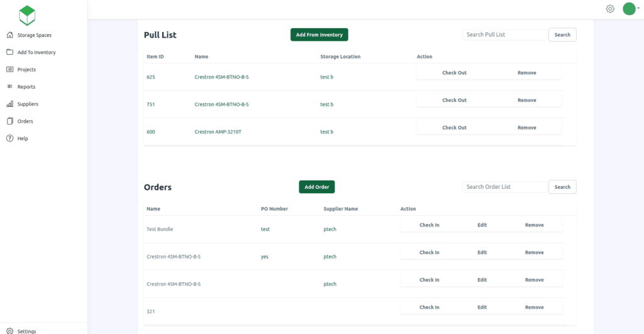Go to Add To Inventory page
This screenshot has width=644, height=334.
pos(36,53)
